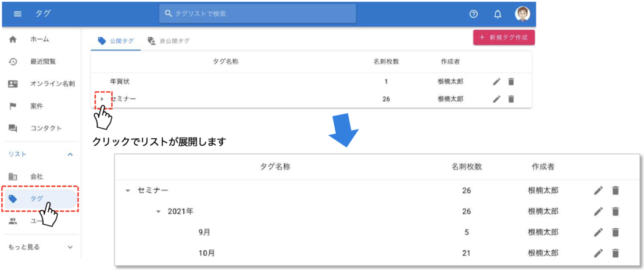This screenshot has height=270, width=644.
Task: Click the タグ label icon in sidebar
Action: coord(13,199)
